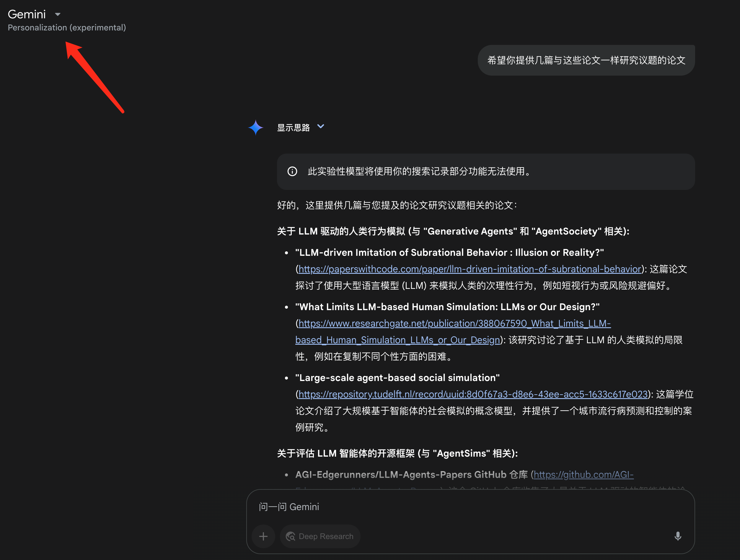
Task: Click the heading 关于 LLM 驱动的人类行为模拟
Action: click(453, 231)
